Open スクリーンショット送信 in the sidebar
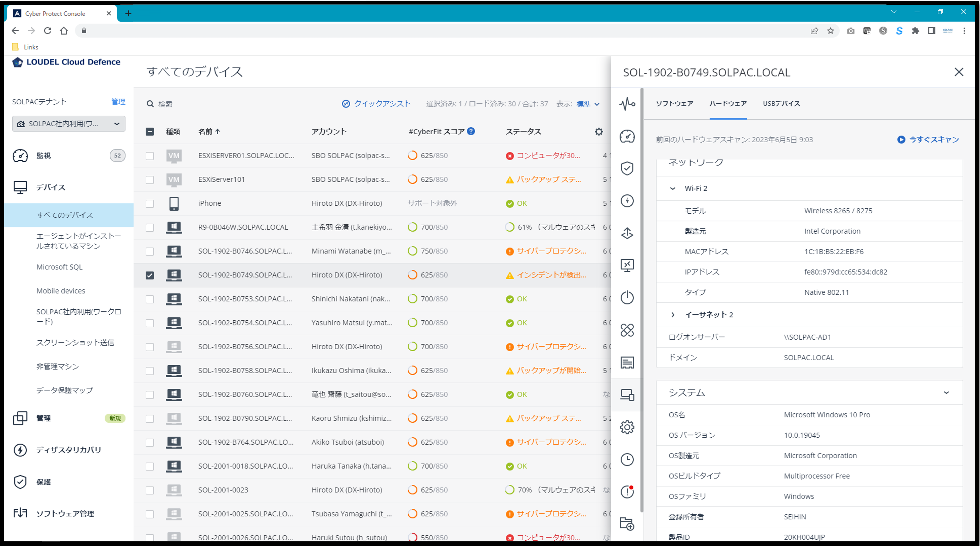The width and height of the screenshot is (980, 546). pyautogui.click(x=75, y=343)
